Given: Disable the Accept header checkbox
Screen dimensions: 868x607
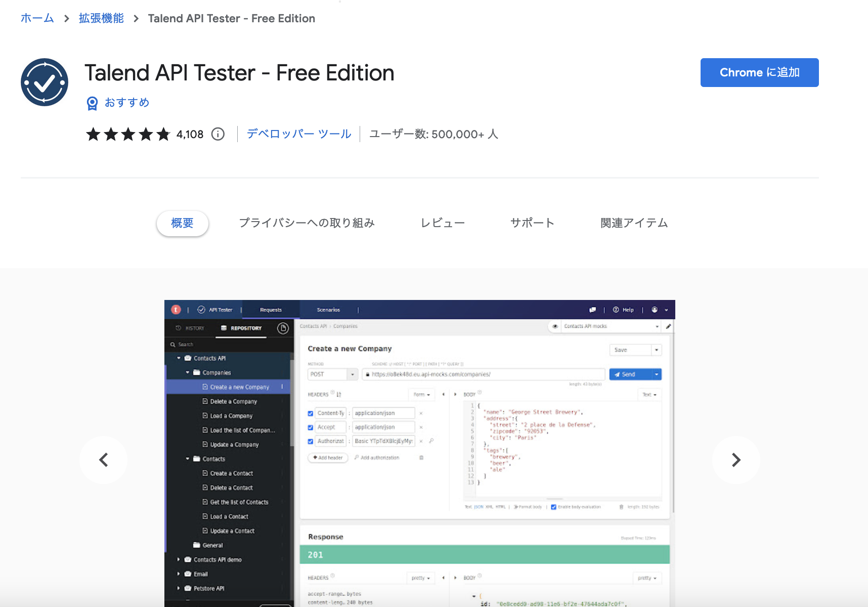Looking at the screenshot, I should (x=310, y=427).
